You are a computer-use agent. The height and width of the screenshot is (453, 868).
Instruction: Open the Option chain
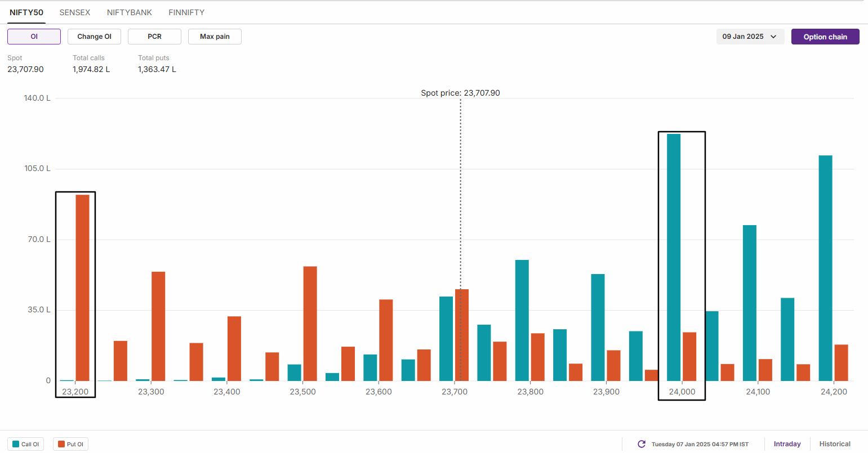pyautogui.click(x=825, y=37)
